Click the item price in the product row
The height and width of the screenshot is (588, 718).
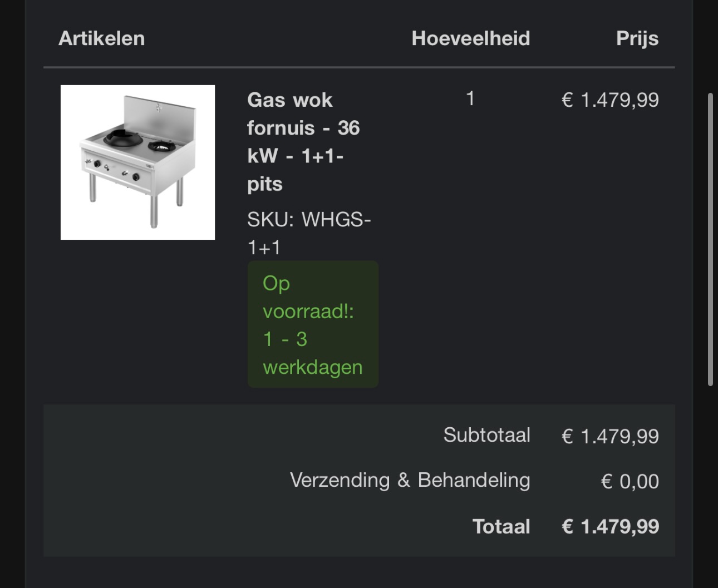coord(610,100)
